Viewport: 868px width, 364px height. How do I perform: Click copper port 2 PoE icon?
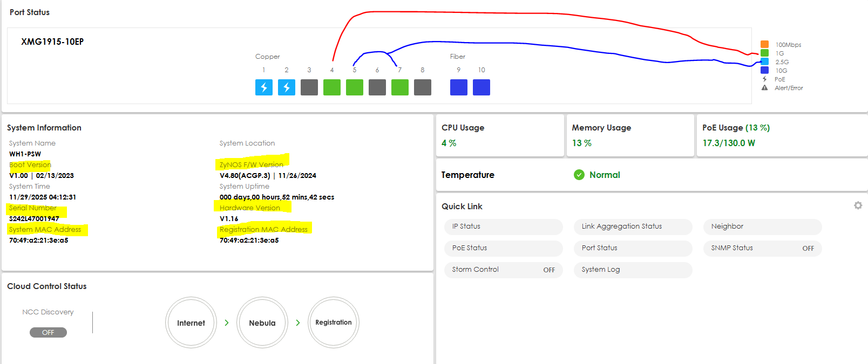click(287, 87)
